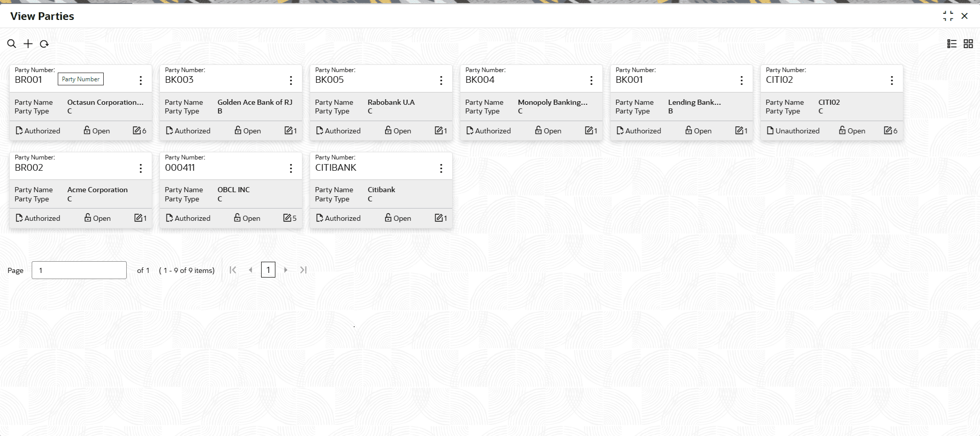Open the search icon in toolbar
The width and height of the screenshot is (980, 436).
tap(11, 44)
